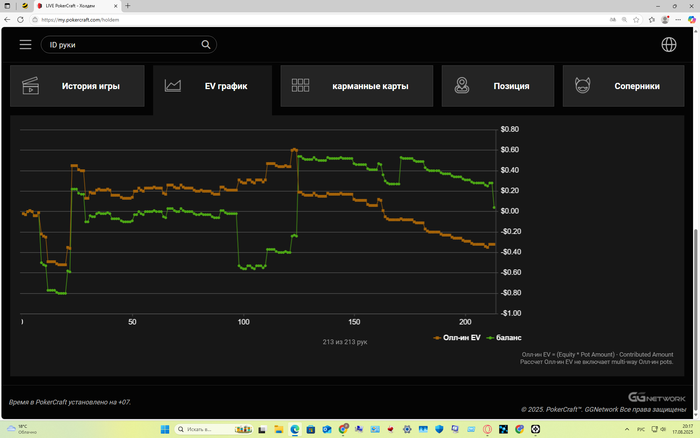
Task: Reload the page
Action: click(20, 20)
